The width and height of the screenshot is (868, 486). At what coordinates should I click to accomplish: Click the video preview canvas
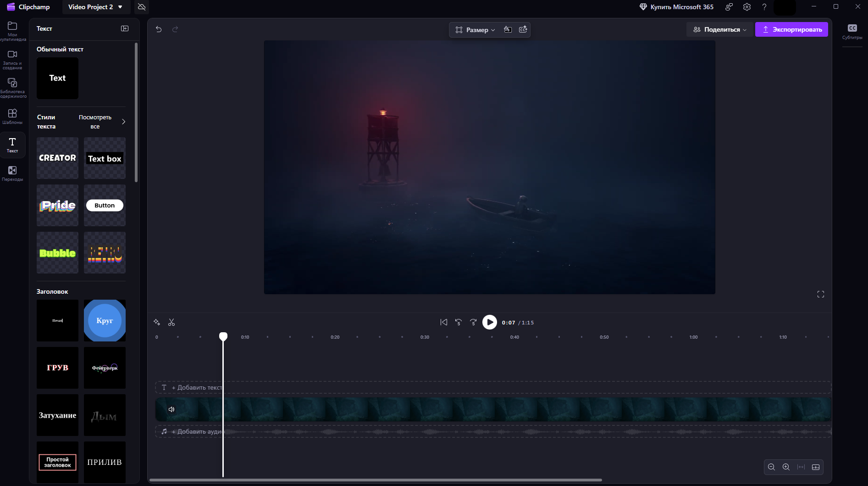point(489,167)
